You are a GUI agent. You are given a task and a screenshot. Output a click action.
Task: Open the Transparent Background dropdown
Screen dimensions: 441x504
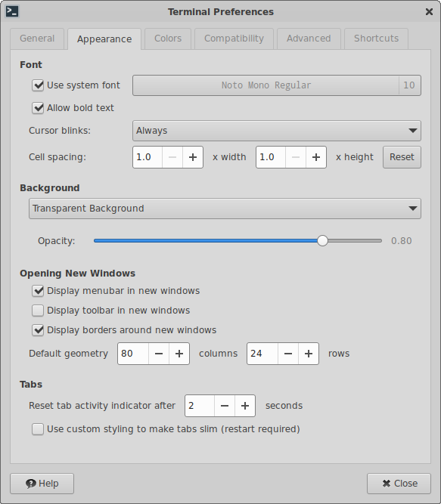225,209
